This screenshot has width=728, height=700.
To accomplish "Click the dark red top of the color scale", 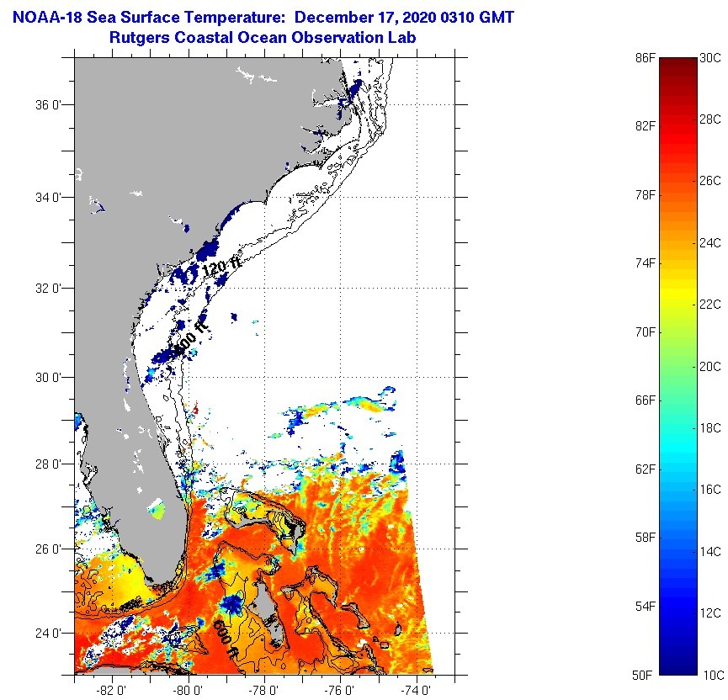I will pos(678,67).
